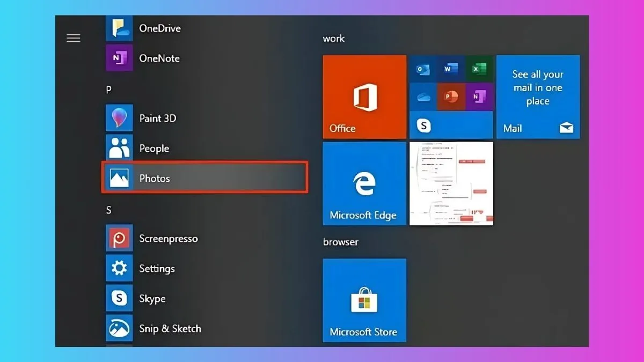Open OneDrive from the app list
The image size is (644, 362).
tap(160, 28)
